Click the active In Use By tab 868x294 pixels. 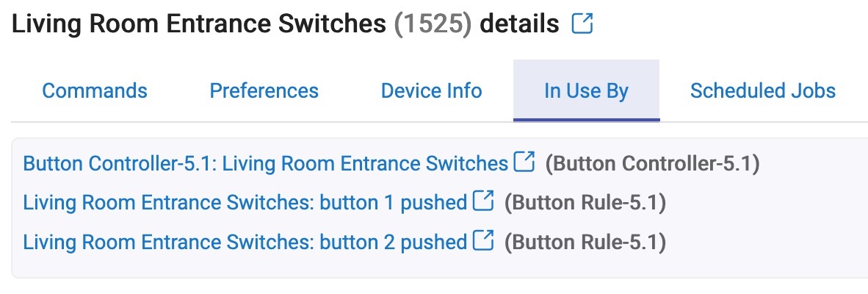(586, 91)
